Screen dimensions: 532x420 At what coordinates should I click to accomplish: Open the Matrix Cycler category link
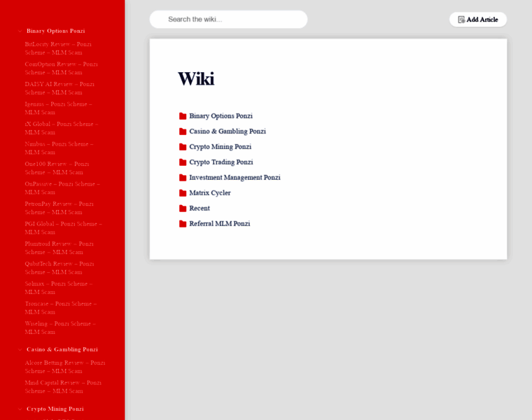(209, 193)
